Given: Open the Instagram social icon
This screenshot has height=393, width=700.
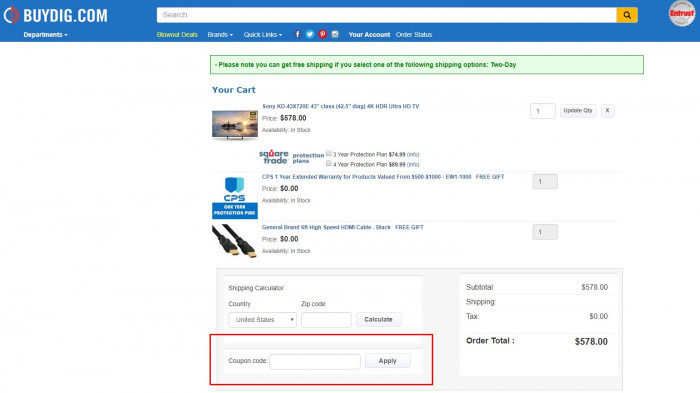Looking at the screenshot, I should (335, 34).
